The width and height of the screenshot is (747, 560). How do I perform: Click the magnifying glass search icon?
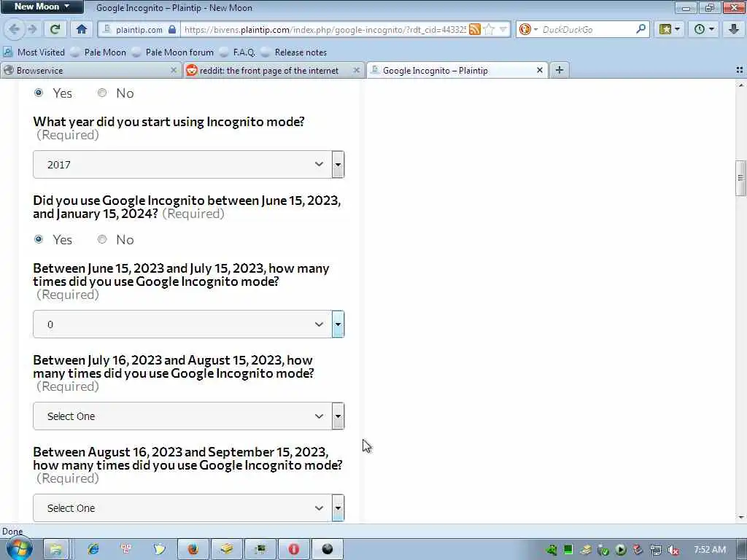pos(640,29)
